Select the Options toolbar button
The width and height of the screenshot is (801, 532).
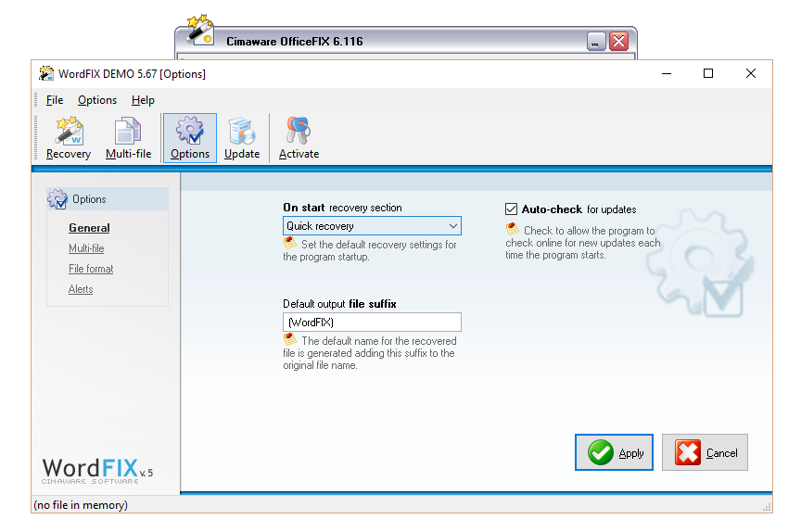pos(190,138)
